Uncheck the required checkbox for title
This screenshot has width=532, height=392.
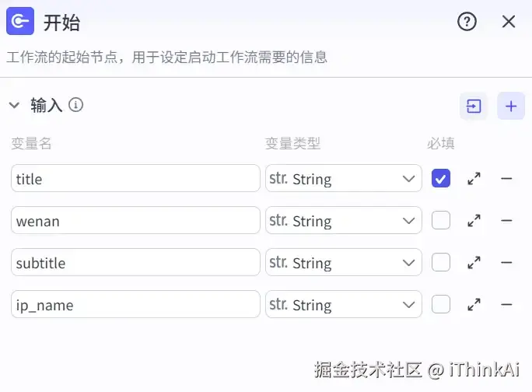tap(441, 179)
